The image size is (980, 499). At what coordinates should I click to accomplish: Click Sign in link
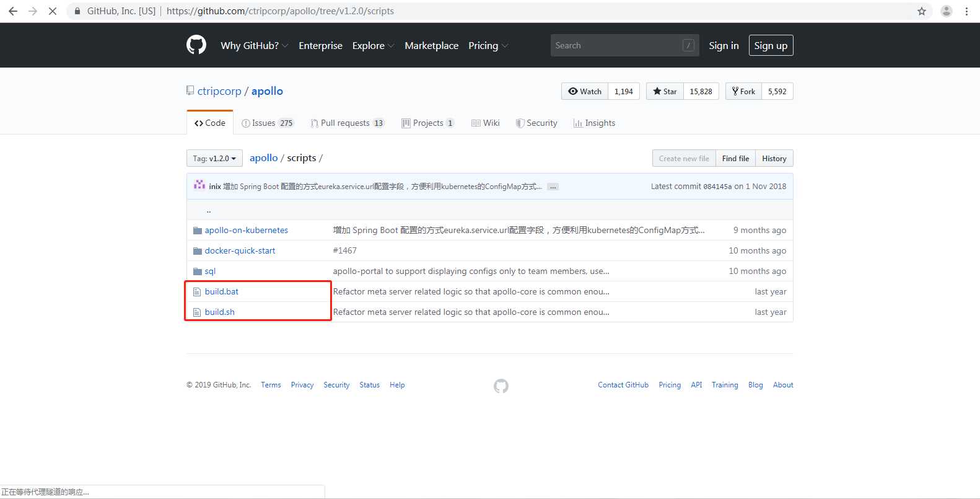[724, 45]
